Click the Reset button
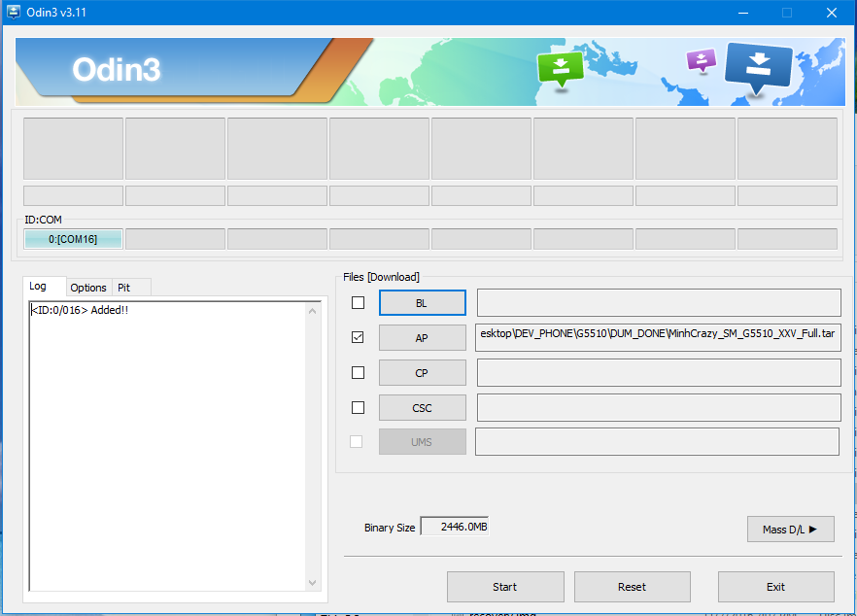 633,587
